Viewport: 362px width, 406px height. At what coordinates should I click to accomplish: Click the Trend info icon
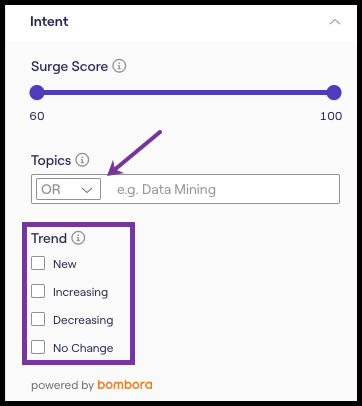point(78,238)
